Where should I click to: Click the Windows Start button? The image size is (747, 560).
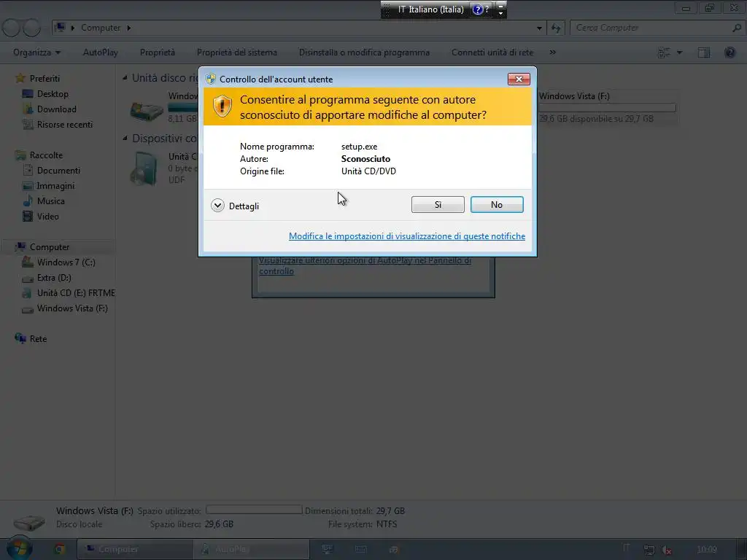(19, 549)
